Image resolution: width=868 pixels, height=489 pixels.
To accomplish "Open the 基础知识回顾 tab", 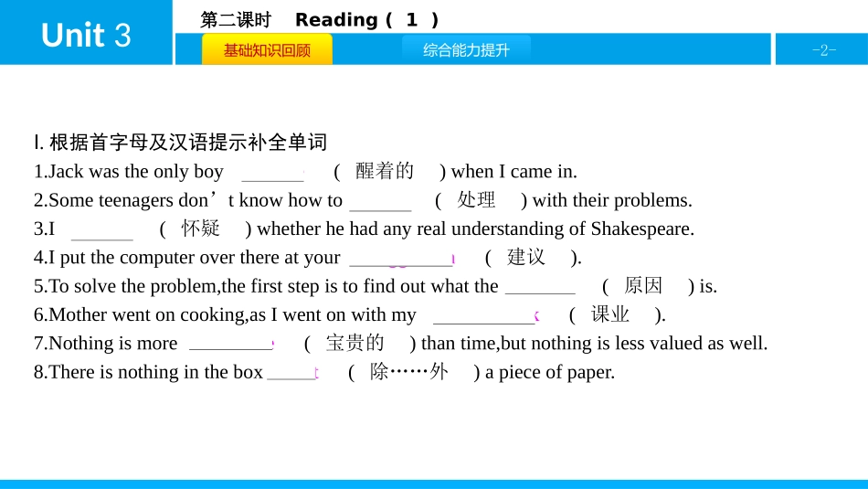I will coord(267,50).
